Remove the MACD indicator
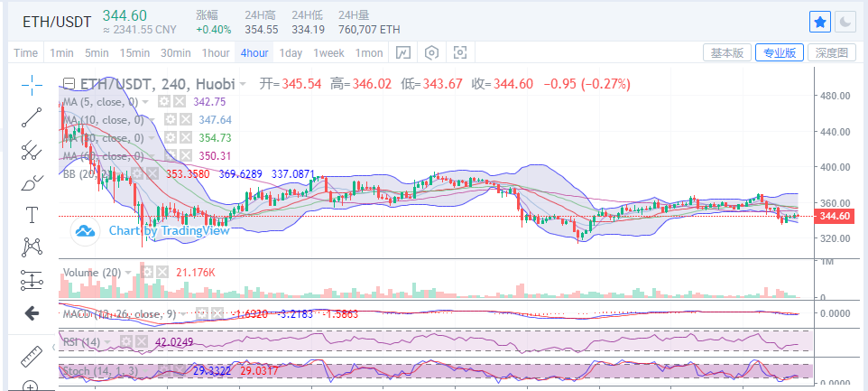 pos(217,313)
